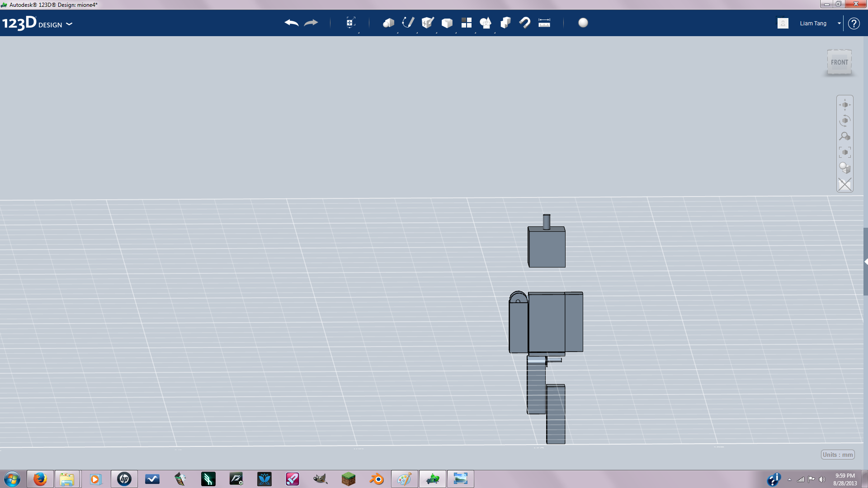This screenshot has width=868, height=488.
Task: Expand the right side panel handle
Action: 866,262
